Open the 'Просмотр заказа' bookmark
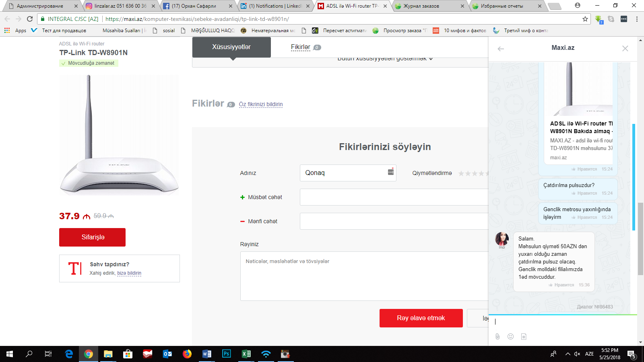Image resolution: width=644 pixels, height=362 pixels. [x=399, y=31]
